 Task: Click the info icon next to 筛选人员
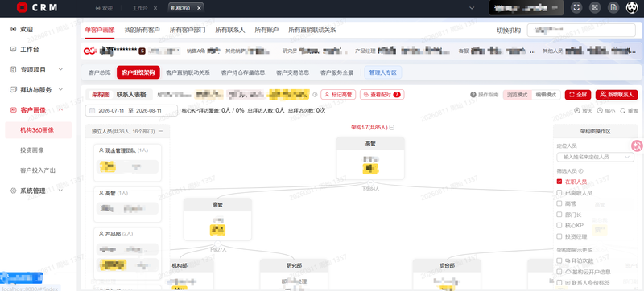[580, 171]
